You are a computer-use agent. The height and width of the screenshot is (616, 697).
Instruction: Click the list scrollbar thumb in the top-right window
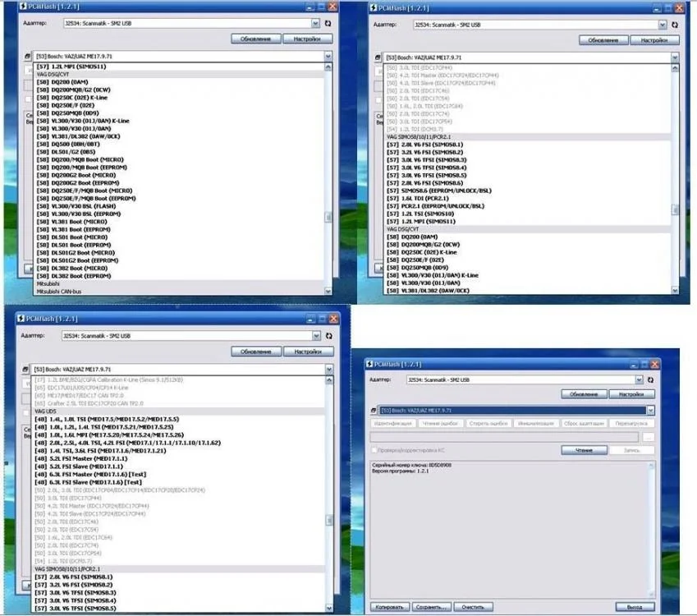tap(675, 210)
